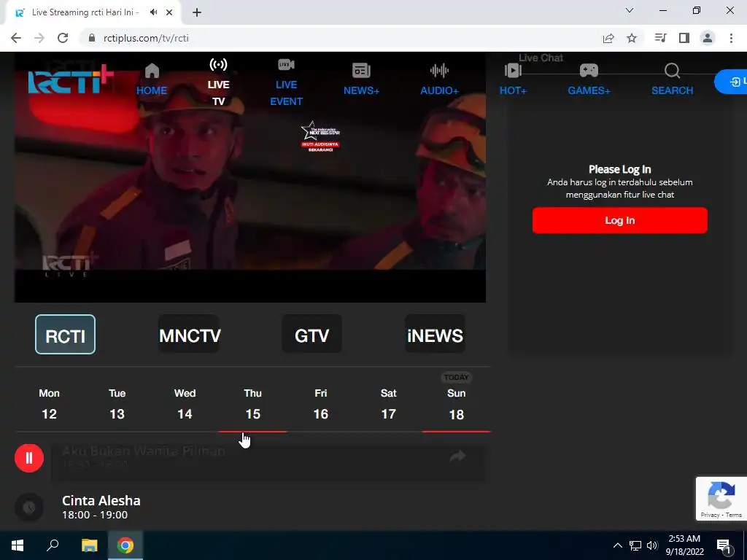The height and width of the screenshot is (560, 747).
Task: Select Tue 13 in the schedule
Action: (117, 404)
